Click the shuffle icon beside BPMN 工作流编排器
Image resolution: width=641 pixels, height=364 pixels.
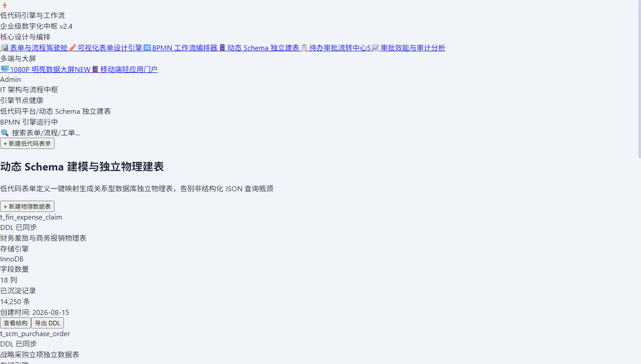[x=147, y=48]
